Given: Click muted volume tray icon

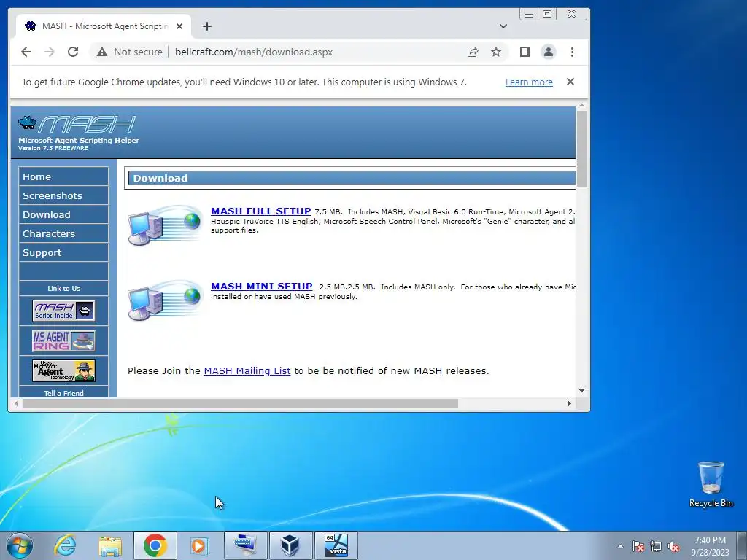Looking at the screenshot, I should tap(673, 546).
